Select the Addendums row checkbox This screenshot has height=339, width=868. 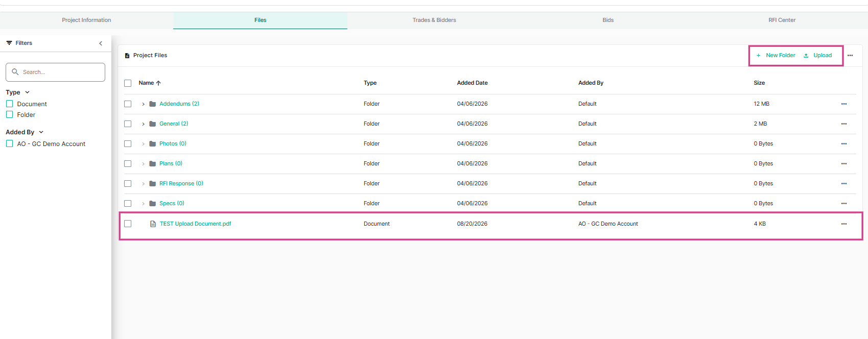pyautogui.click(x=128, y=104)
